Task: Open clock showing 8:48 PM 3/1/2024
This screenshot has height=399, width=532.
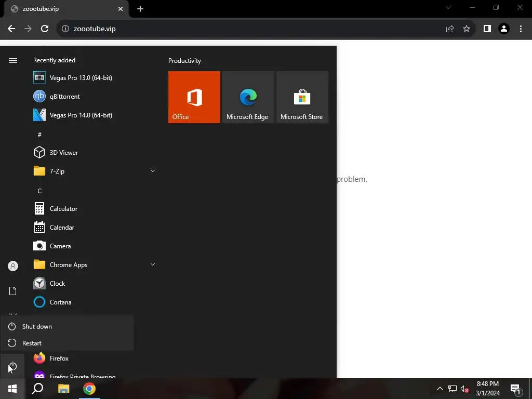Action: (x=487, y=389)
